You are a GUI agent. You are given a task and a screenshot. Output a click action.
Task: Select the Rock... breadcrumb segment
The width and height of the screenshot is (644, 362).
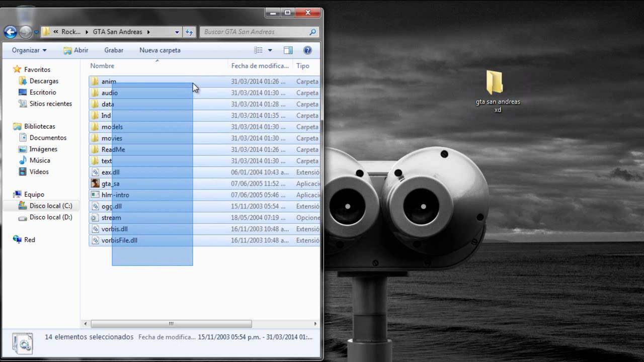[71, 32]
